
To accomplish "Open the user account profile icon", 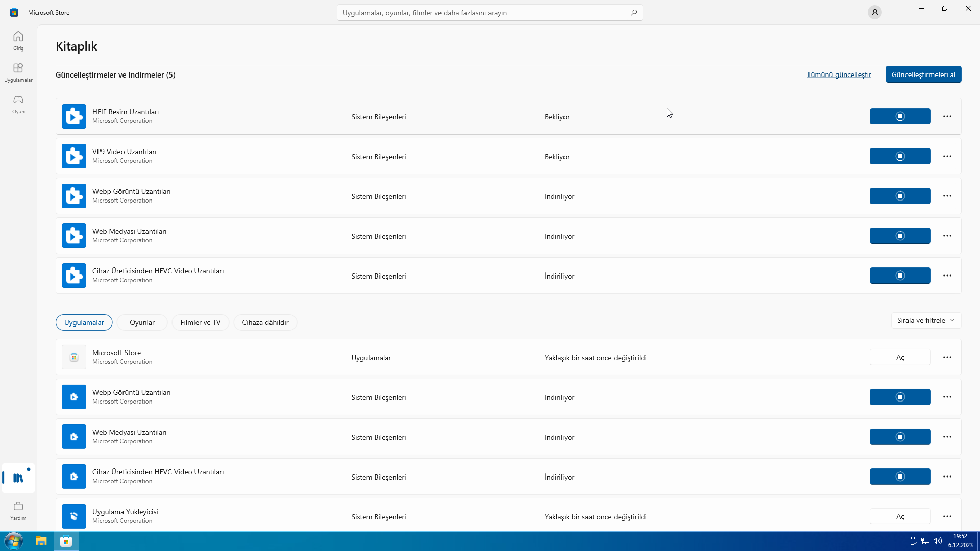I will (x=875, y=12).
